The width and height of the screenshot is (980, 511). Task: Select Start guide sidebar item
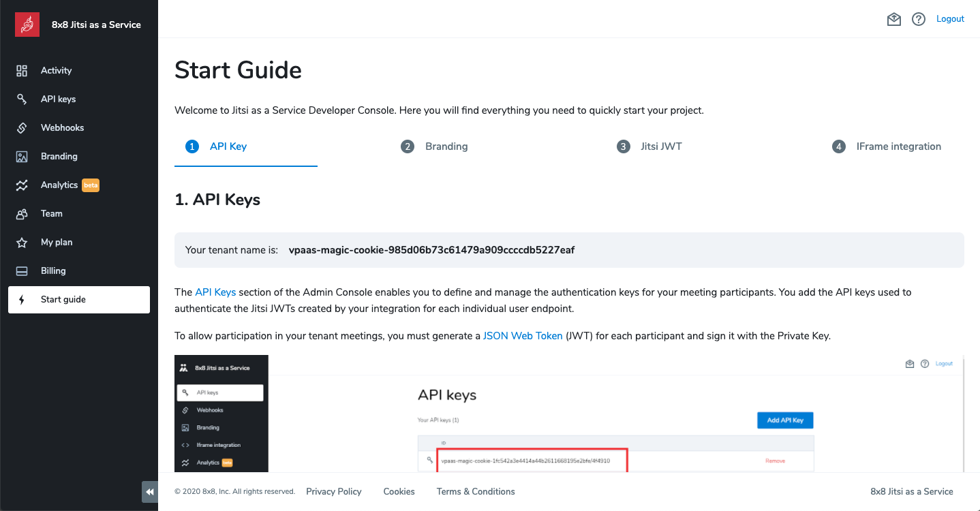pyautogui.click(x=79, y=300)
